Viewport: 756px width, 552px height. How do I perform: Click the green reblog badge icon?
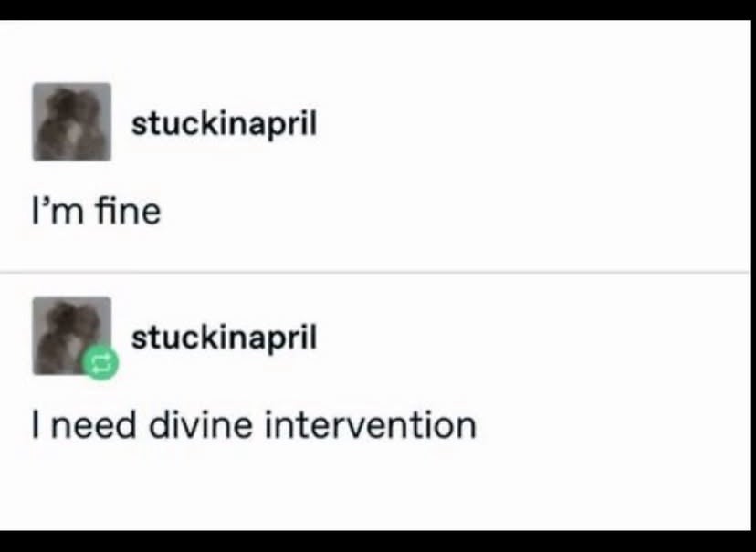(100, 364)
